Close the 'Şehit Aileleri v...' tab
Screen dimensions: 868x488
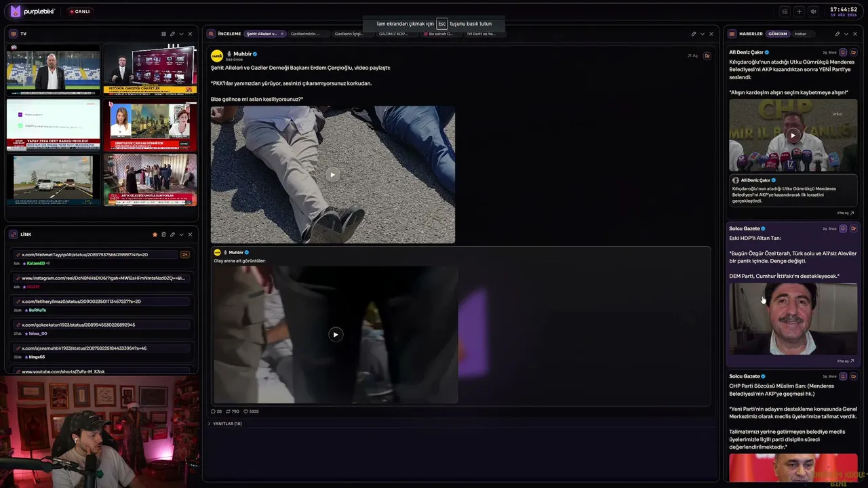(282, 34)
